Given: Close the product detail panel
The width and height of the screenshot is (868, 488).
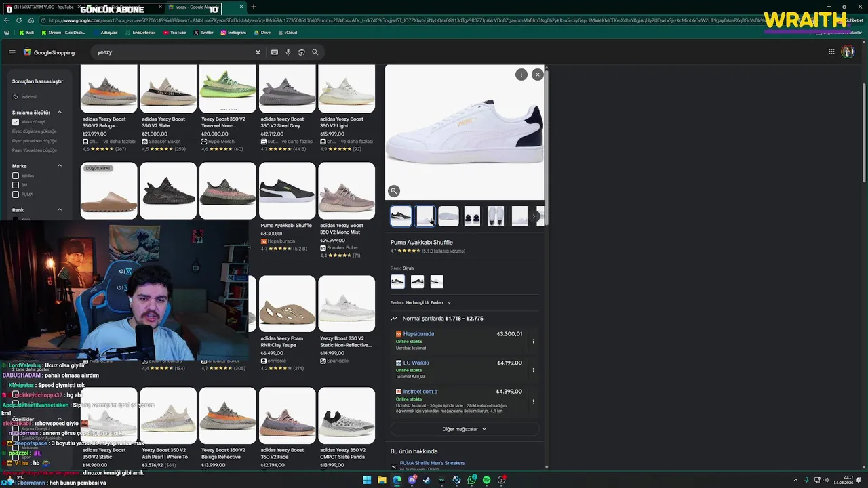Looking at the screenshot, I should pos(538,75).
